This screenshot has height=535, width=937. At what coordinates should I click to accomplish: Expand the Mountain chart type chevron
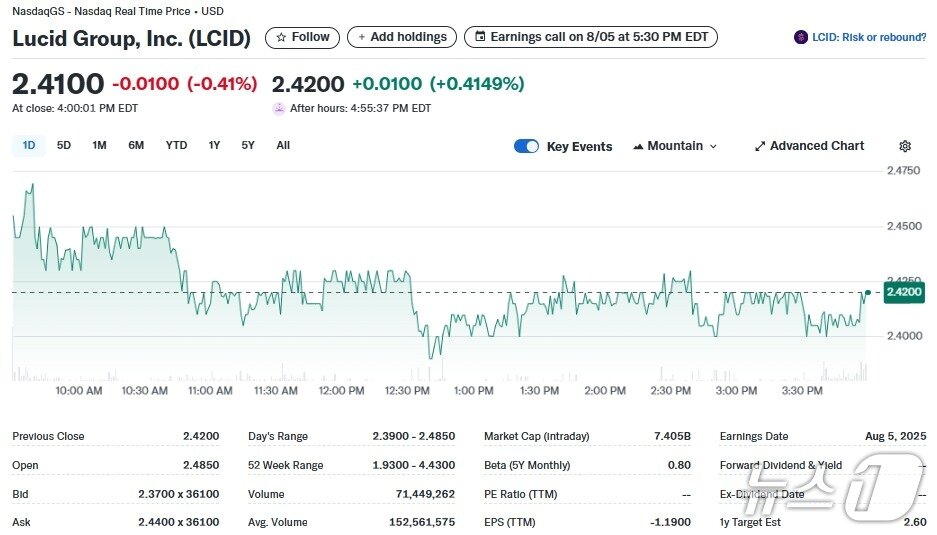click(713, 146)
